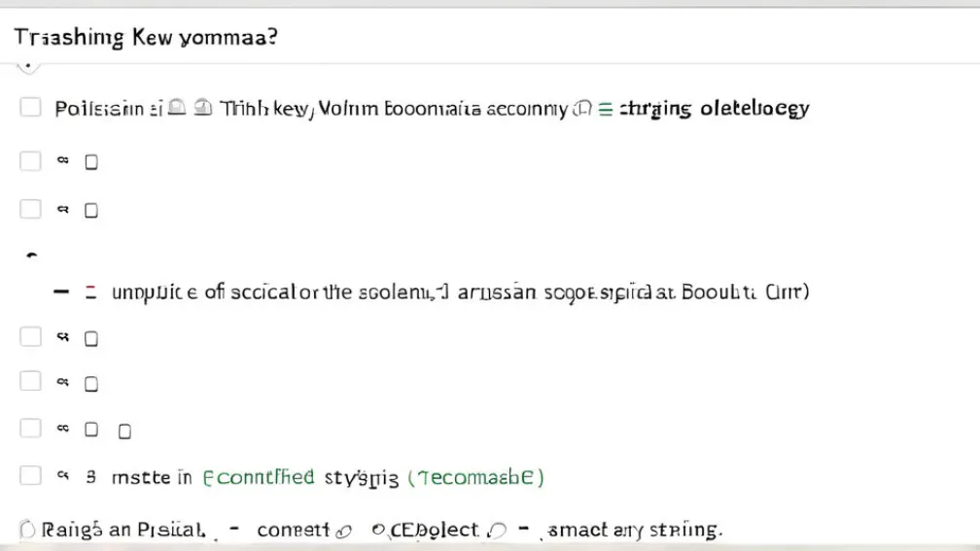980x551 pixels.
Task: Toggle the small caret above the "unpupiic" row
Action: (x=30, y=256)
